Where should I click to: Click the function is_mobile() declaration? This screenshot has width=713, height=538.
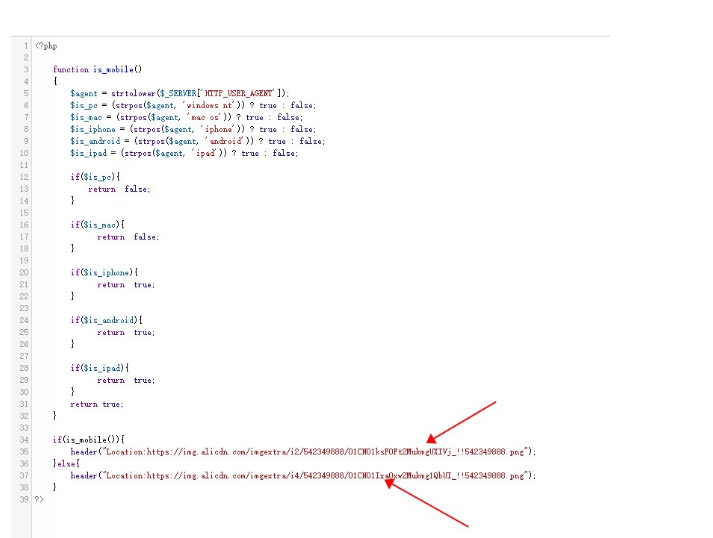pyautogui.click(x=97, y=69)
